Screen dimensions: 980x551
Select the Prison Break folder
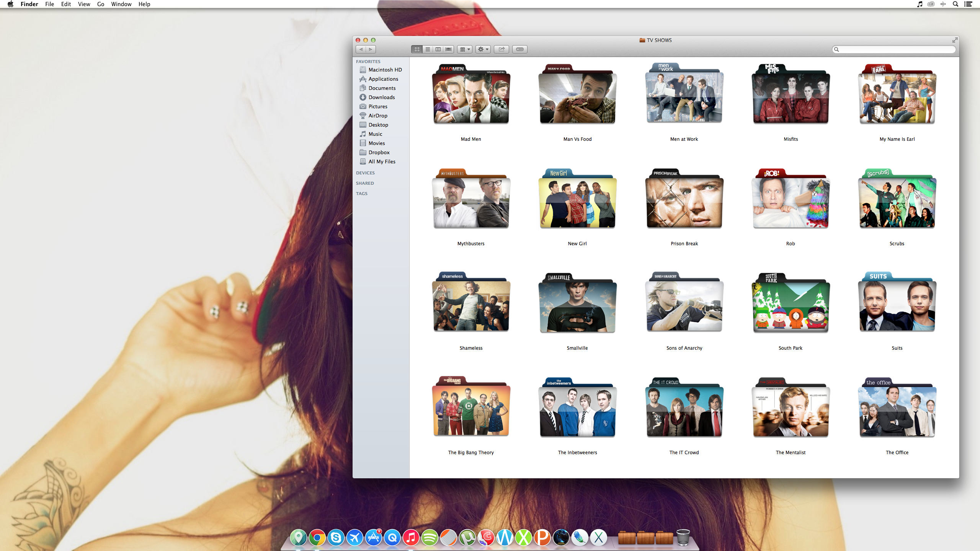click(x=684, y=198)
